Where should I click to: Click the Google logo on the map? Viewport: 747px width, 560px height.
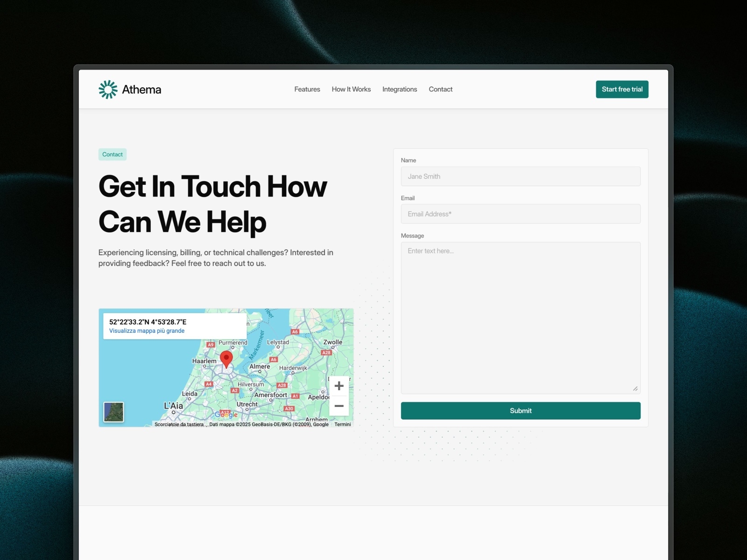click(226, 414)
